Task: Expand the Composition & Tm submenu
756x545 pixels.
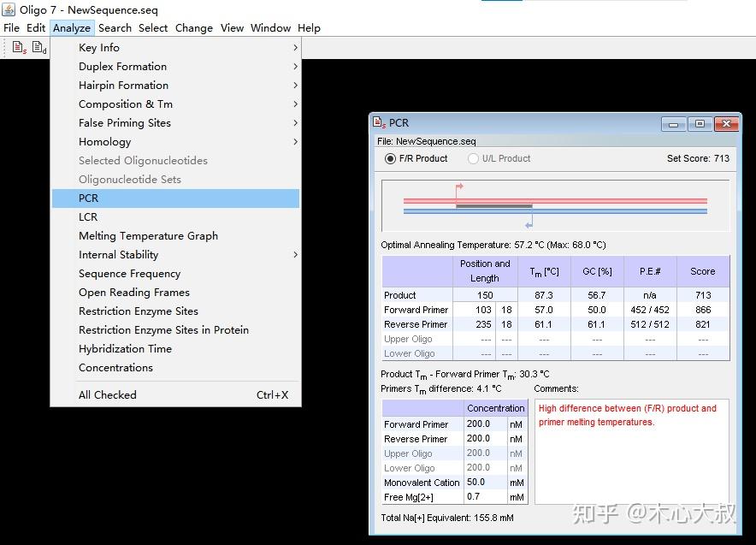Action: [x=175, y=104]
